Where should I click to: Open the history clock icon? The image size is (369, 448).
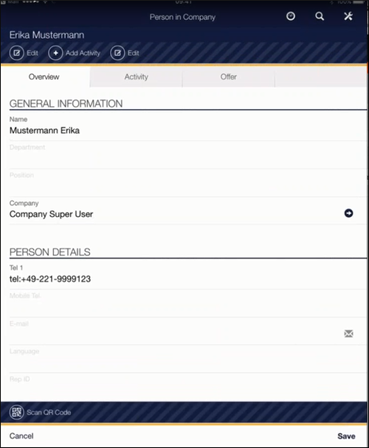(291, 16)
